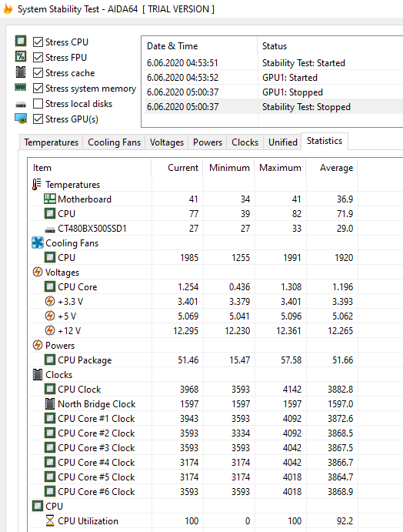Uncheck the Stress CPU checkbox
This screenshot has height=532, width=403.
point(38,42)
